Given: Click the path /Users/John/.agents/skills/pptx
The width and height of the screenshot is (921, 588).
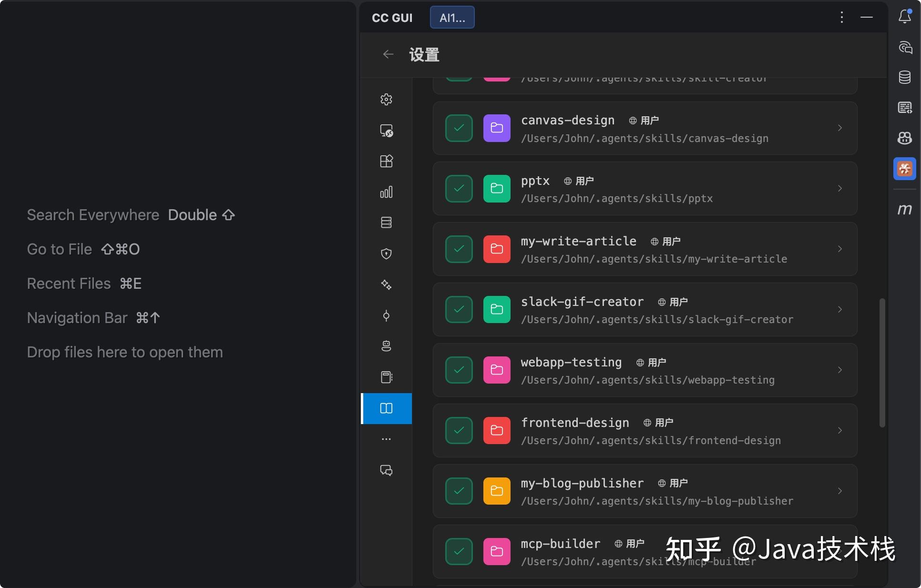Looking at the screenshot, I should coord(617,199).
